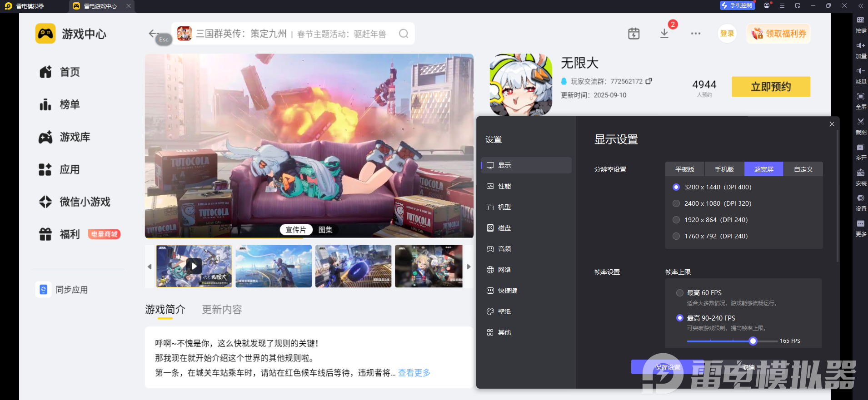Image resolution: width=868 pixels, height=400 pixels.
Task: Click the search magnifier icon
Action: pyautogui.click(x=404, y=34)
